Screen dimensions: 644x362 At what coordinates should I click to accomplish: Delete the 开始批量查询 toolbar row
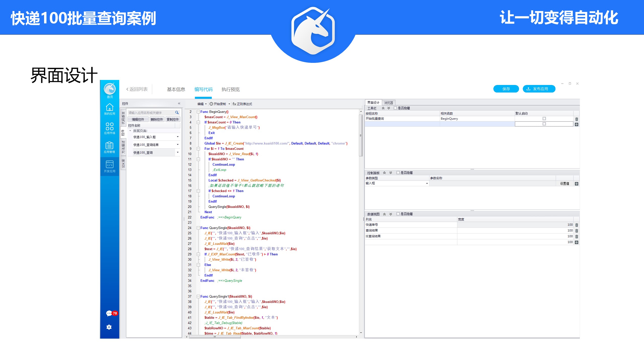click(x=577, y=119)
